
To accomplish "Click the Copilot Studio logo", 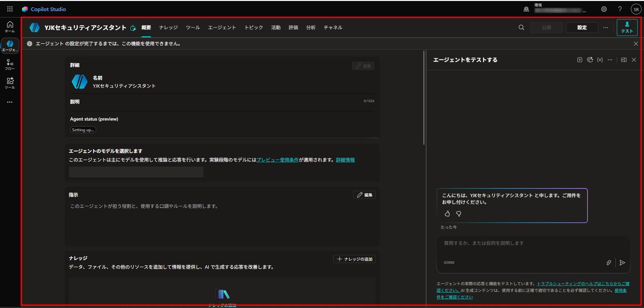I will 25,9.
